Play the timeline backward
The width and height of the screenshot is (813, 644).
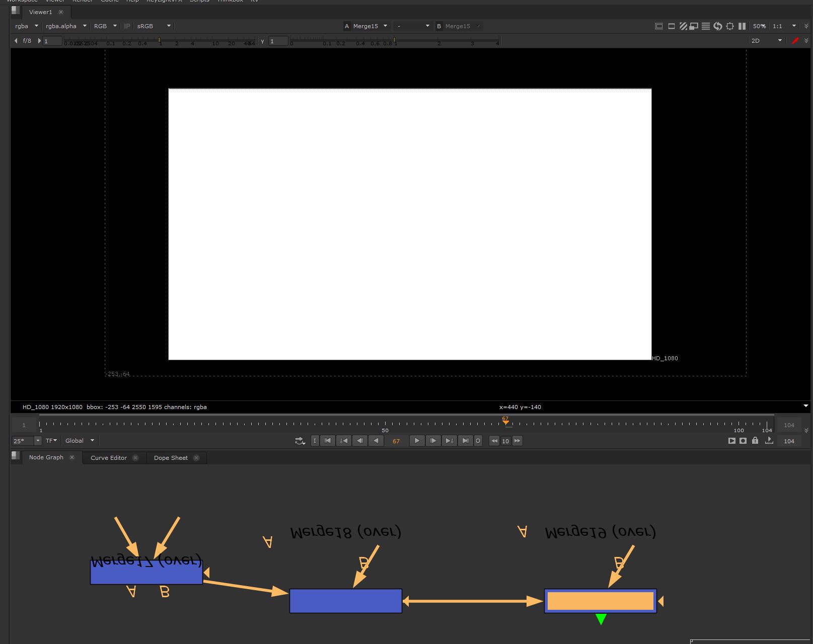376,441
